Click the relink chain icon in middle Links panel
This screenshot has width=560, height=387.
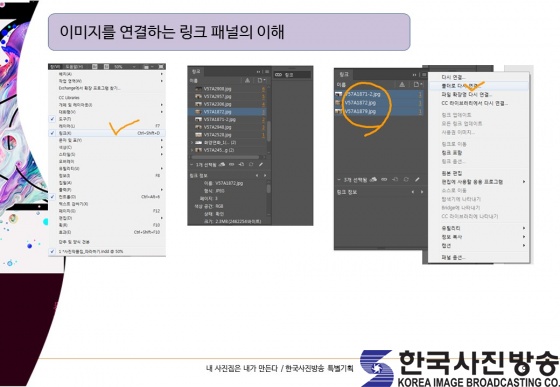coord(231,165)
